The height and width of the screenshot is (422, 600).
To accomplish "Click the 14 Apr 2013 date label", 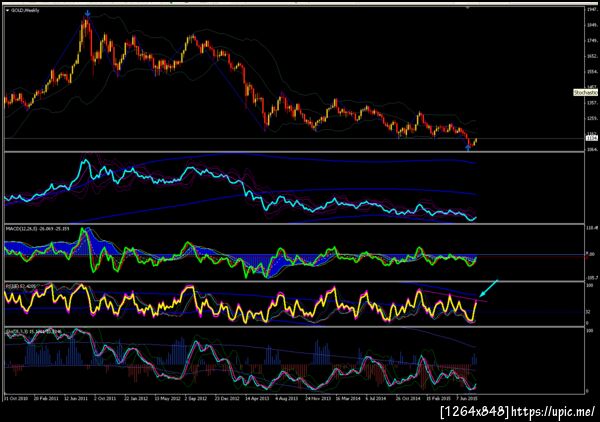I will pos(257,398).
